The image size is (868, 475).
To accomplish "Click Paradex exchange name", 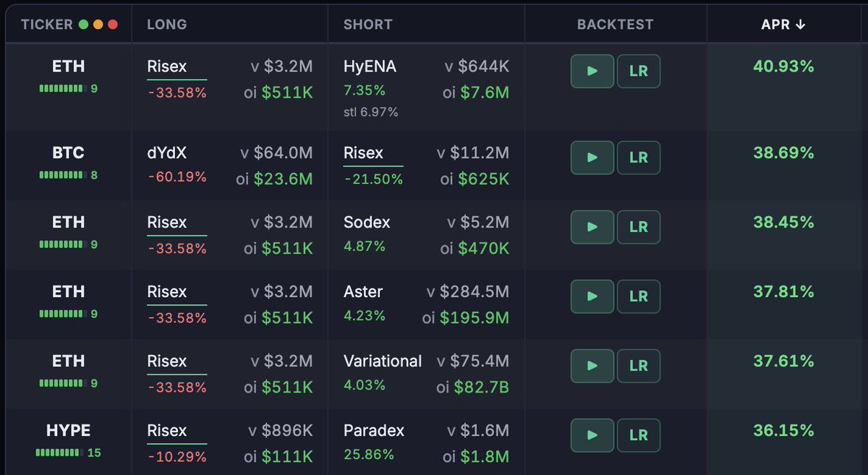I will click(374, 431).
